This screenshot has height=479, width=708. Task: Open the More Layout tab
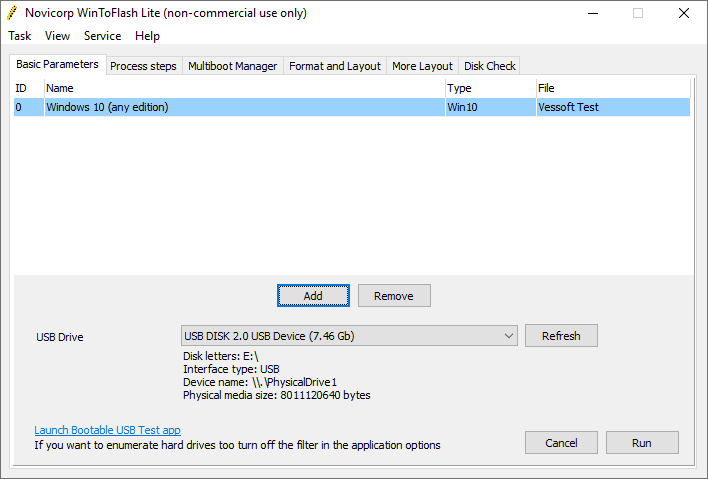(422, 66)
